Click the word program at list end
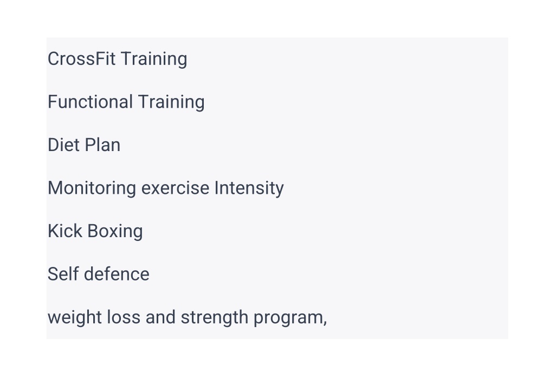The height and width of the screenshot is (392, 555). [x=291, y=318]
